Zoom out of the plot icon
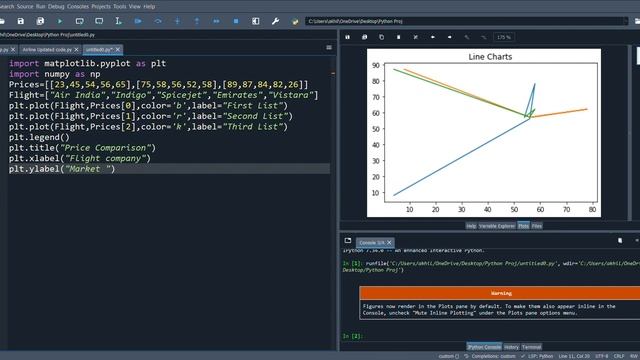 click(484, 37)
